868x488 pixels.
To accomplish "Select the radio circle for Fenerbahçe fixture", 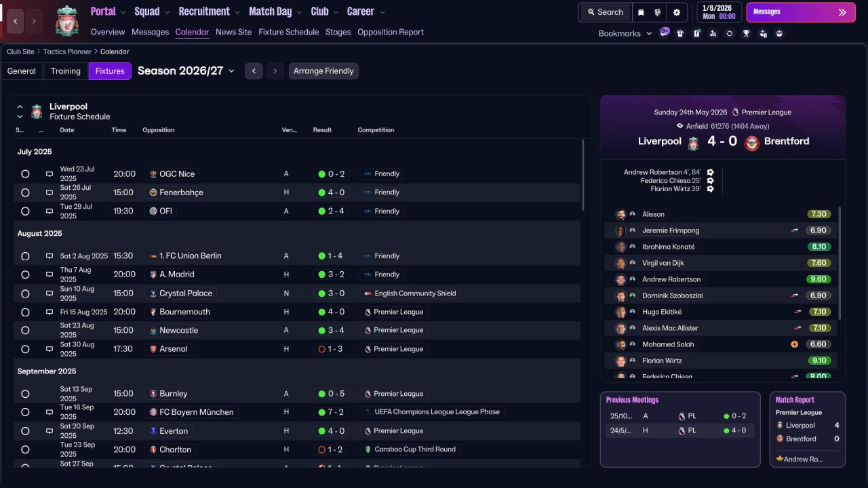I will (25, 192).
